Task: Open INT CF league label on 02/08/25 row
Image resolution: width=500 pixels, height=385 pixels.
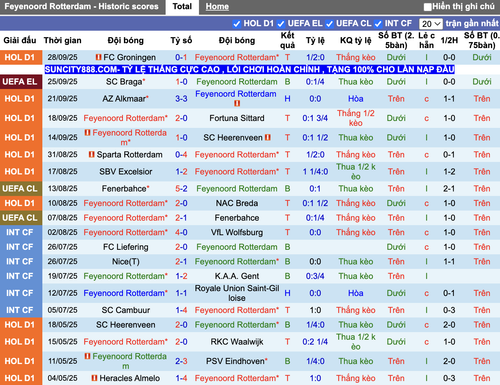Action: [21, 232]
